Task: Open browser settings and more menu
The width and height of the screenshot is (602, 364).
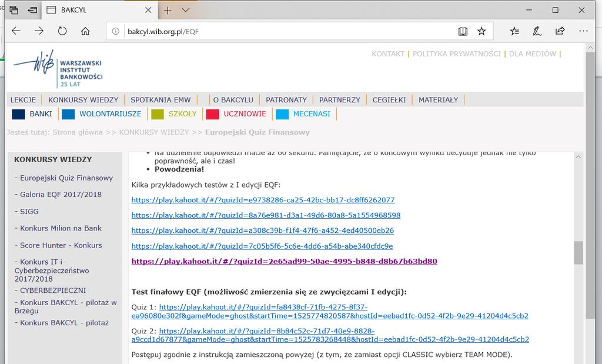Action: click(583, 31)
